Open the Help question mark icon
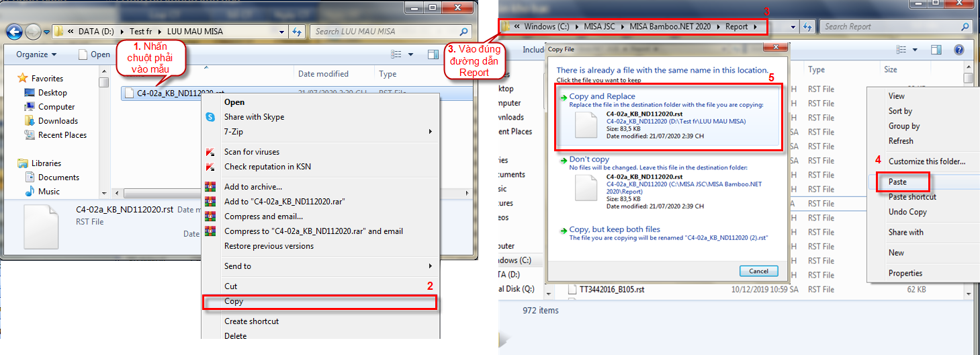This screenshot has height=355, width=980. pos(959,50)
